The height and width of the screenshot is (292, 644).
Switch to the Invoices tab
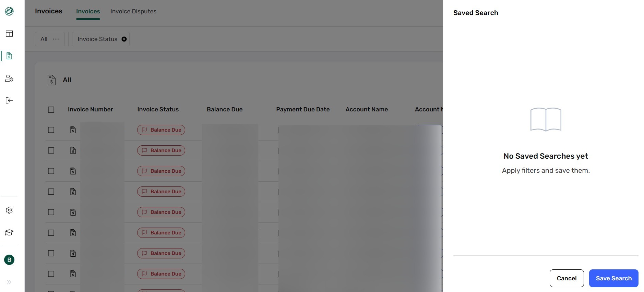[88, 11]
